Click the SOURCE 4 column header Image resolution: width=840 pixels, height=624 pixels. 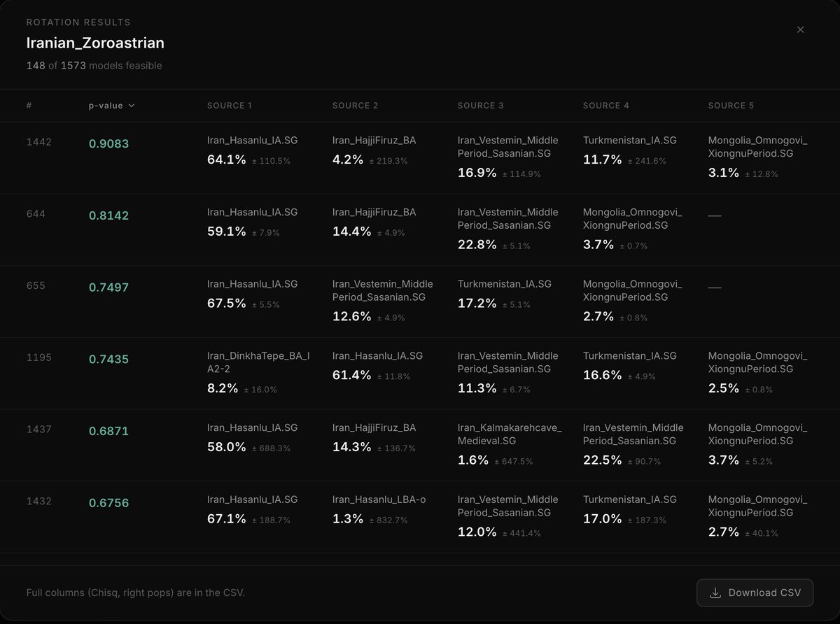click(x=606, y=106)
